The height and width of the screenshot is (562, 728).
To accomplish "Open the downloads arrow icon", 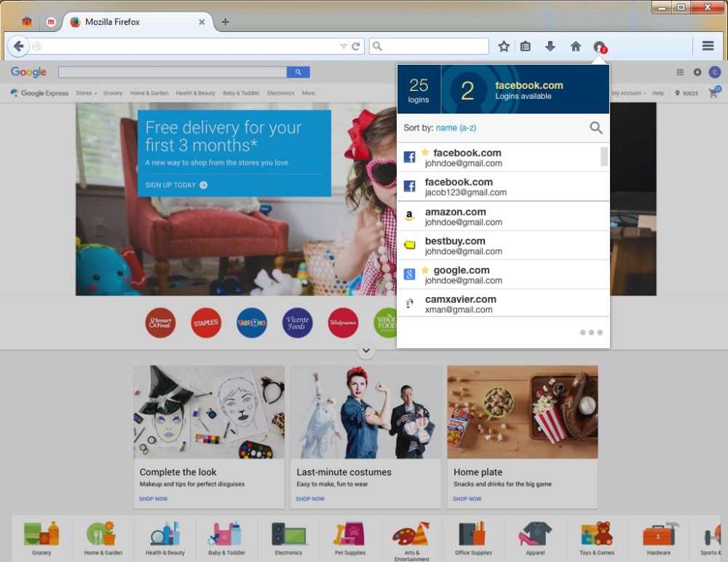I will click(550, 47).
